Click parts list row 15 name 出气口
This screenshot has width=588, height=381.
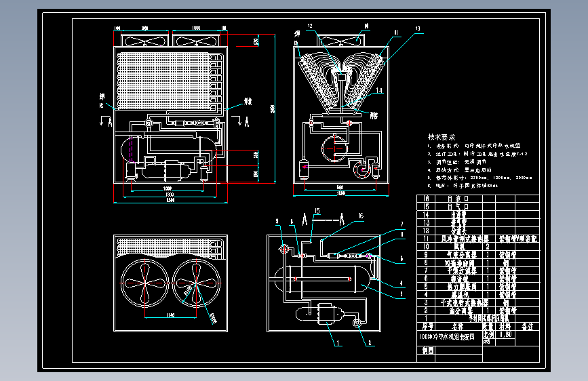[458, 207]
